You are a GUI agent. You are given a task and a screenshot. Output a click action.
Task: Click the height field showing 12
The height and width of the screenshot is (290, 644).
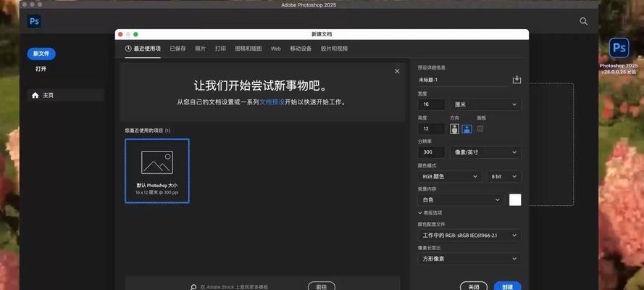pyautogui.click(x=431, y=129)
